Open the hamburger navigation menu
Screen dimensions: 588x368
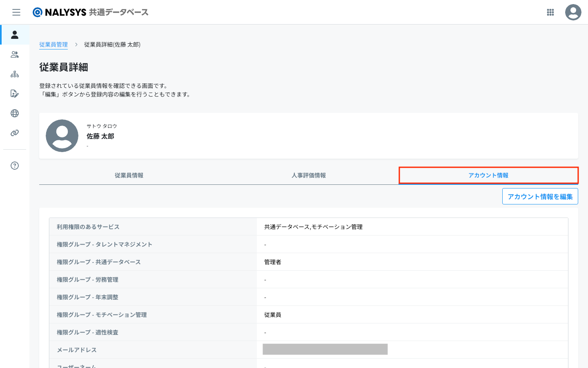coord(16,12)
